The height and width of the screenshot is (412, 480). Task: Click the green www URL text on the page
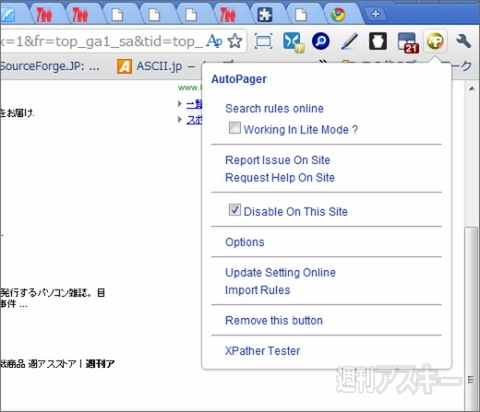coord(190,88)
